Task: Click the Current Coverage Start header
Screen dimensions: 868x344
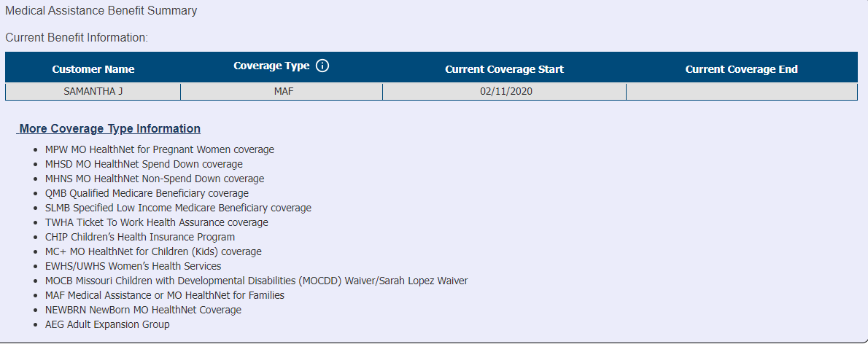Action: 504,69
